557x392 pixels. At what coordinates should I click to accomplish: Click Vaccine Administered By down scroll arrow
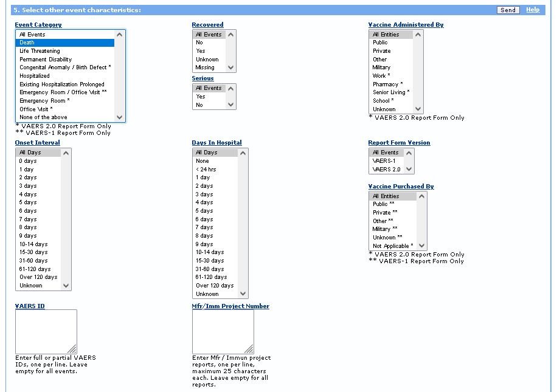click(x=418, y=109)
